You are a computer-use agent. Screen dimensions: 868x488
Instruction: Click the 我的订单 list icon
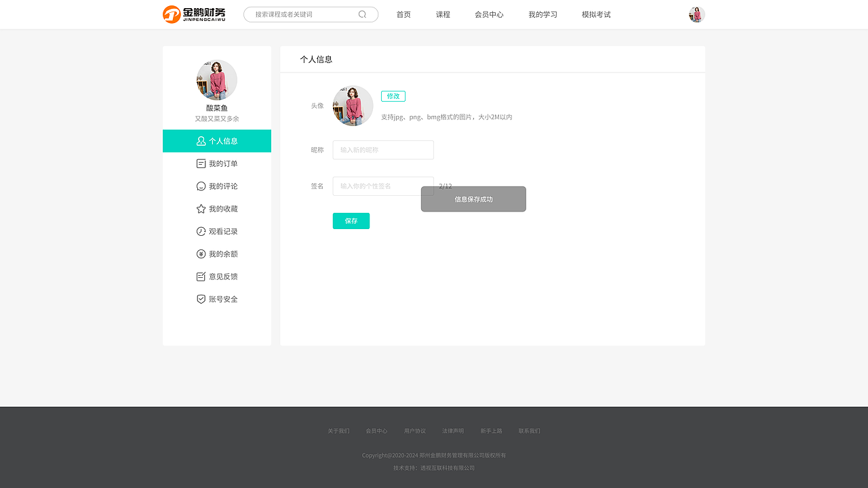click(x=201, y=163)
